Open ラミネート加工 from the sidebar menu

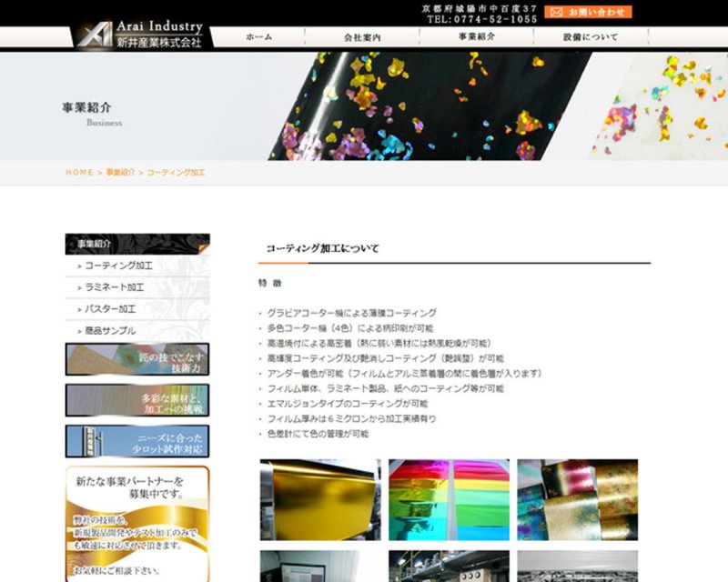click(114, 287)
